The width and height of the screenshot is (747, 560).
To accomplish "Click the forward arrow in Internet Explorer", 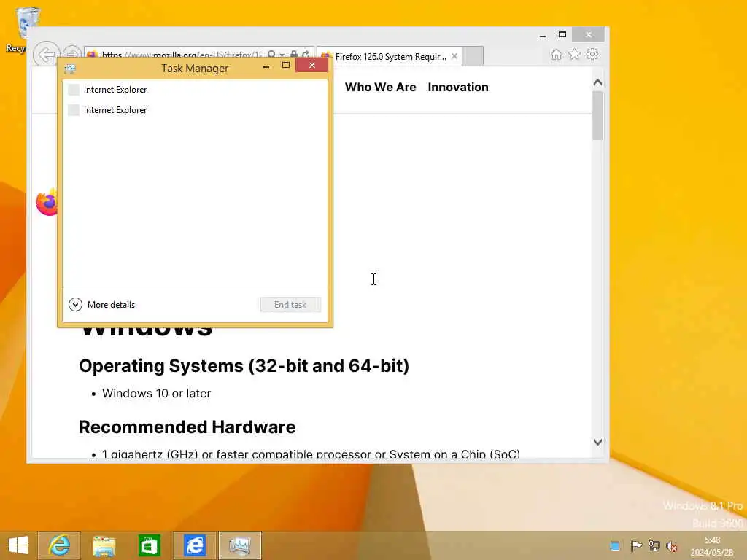I will click(72, 54).
